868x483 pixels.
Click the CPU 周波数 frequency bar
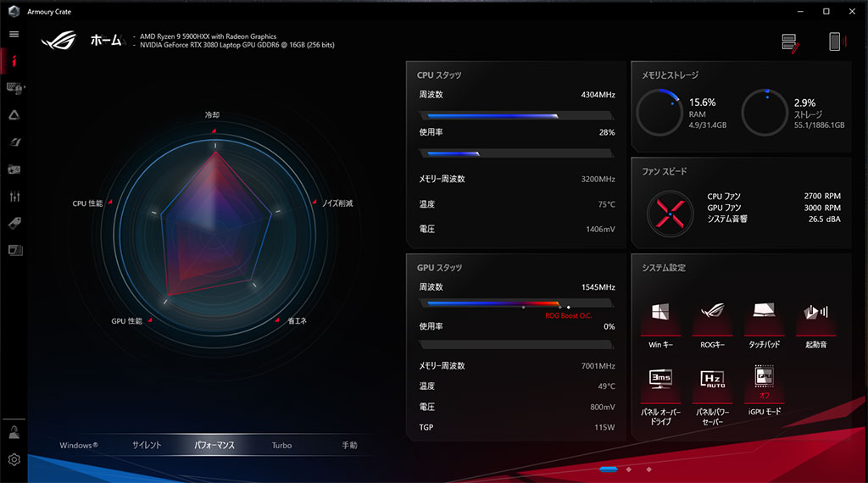coord(516,115)
